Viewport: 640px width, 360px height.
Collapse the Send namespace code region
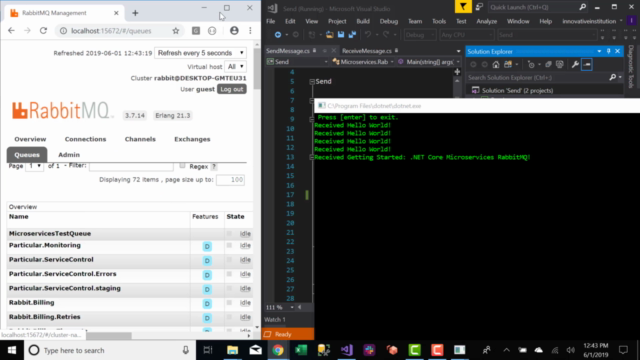point(312,82)
